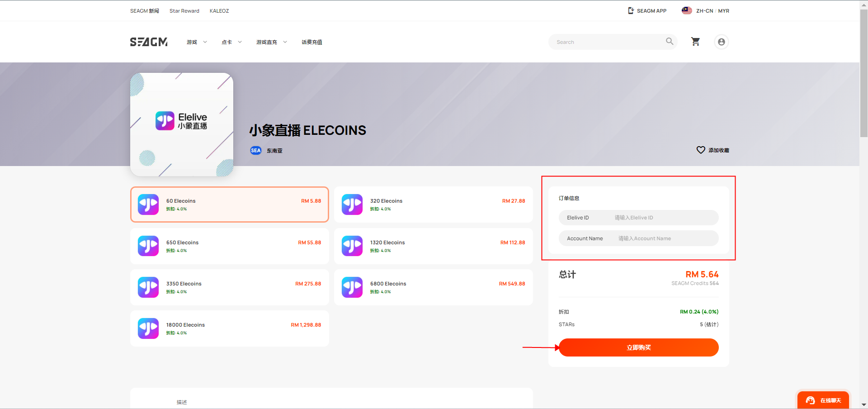Viewport: 868px width, 409px height.
Task: Open the SEAGM 新闻 link
Action: point(145,11)
